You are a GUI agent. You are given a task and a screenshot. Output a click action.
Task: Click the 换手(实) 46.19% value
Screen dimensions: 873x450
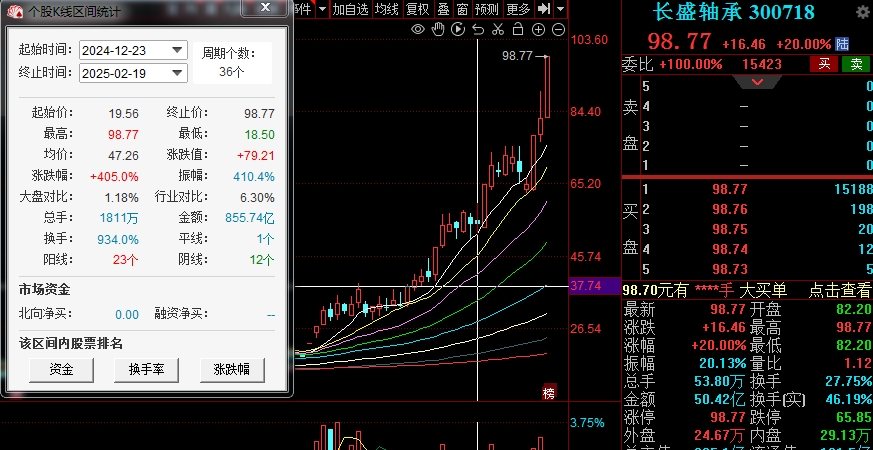(849, 399)
